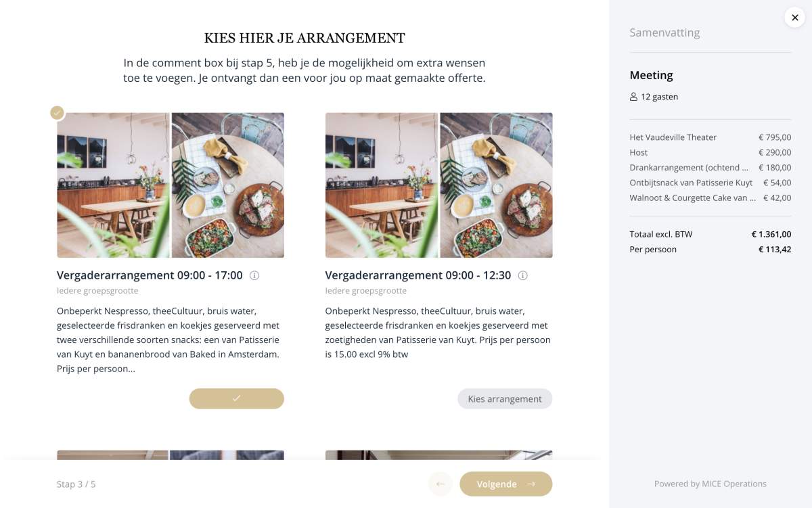This screenshot has height=508, width=812.
Task: Click the Vergaderarrangement 09:00 - 12:30 title
Action: pyautogui.click(x=418, y=275)
